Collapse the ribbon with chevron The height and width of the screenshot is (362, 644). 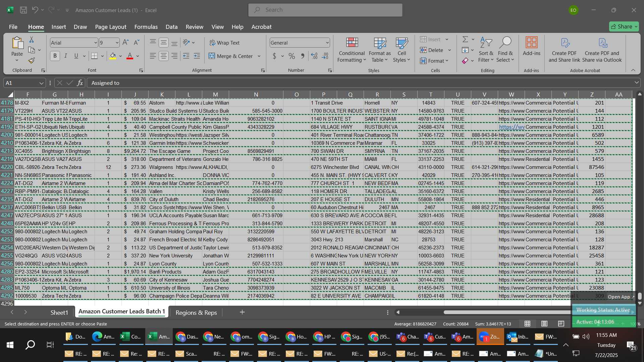[x=633, y=70]
